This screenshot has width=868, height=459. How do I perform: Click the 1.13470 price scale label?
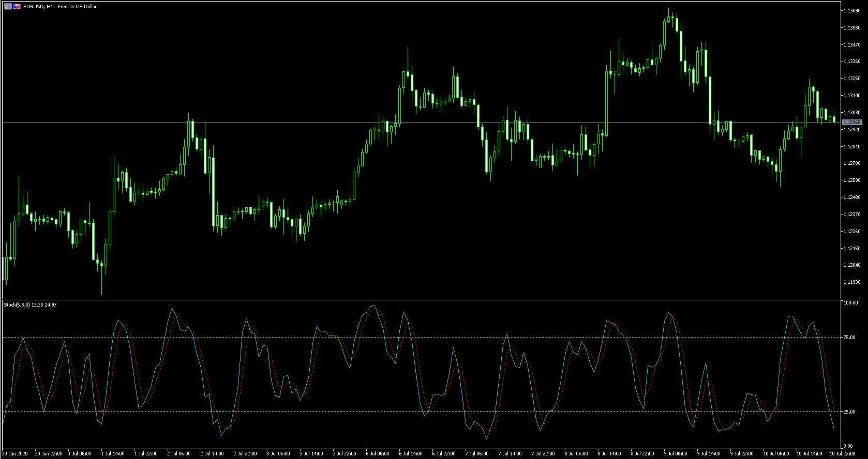(x=852, y=45)
